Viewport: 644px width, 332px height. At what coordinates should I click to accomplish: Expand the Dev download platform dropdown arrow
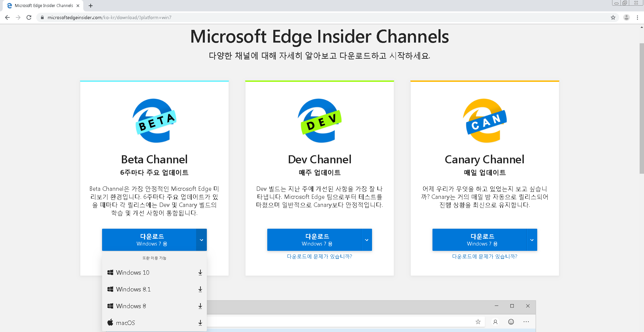367,240
